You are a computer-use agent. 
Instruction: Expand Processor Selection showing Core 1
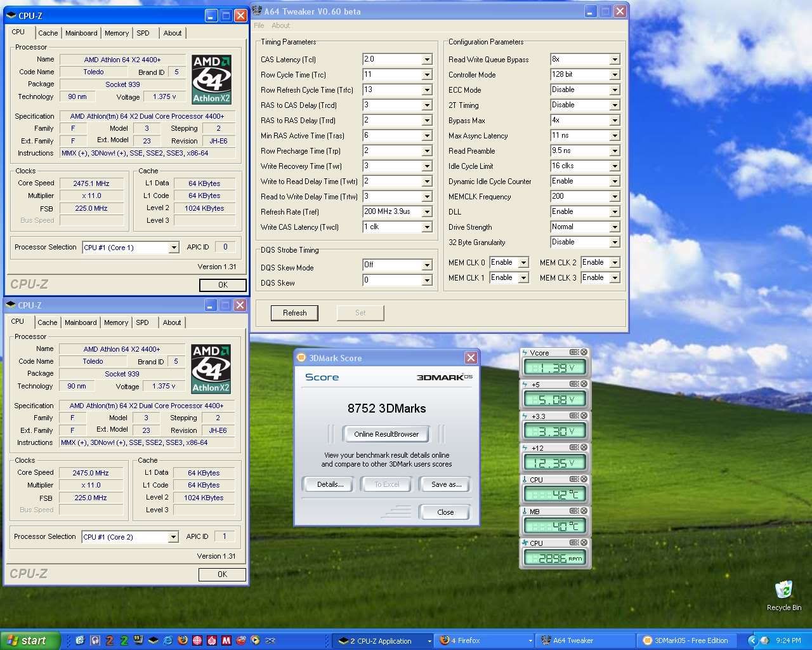click(173, 248)
